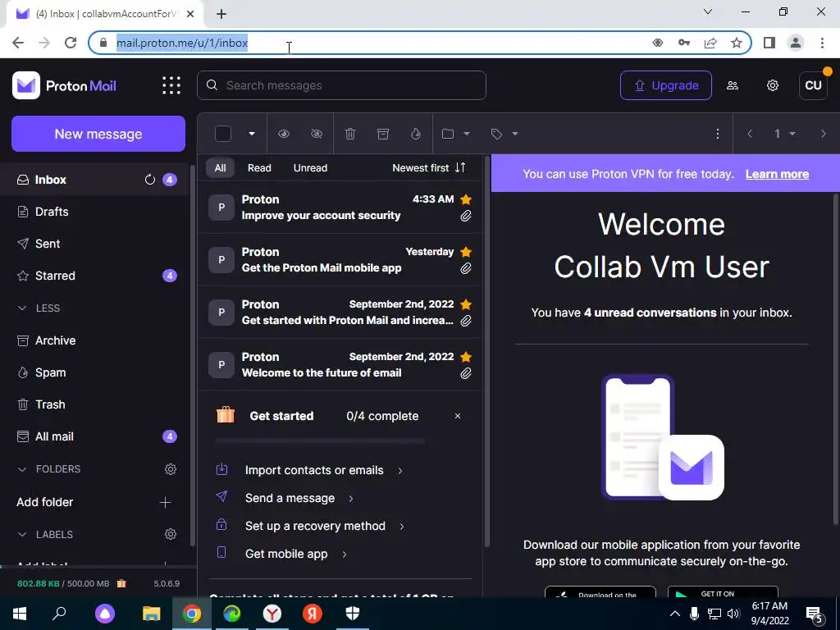The width and height of the screenshot is (840, 630).
Task: Collapse the FOLDERS section
Action: click(48, 469)
